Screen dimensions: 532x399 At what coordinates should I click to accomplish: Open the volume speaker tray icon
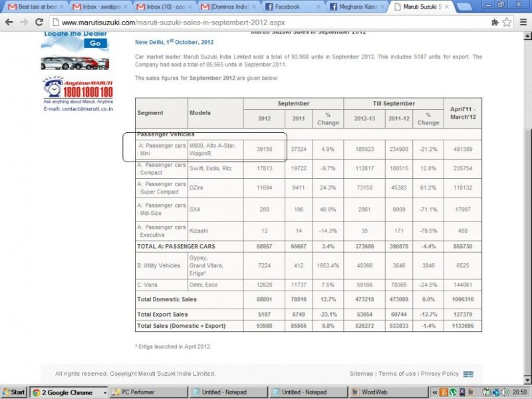(x=505, y=392)
